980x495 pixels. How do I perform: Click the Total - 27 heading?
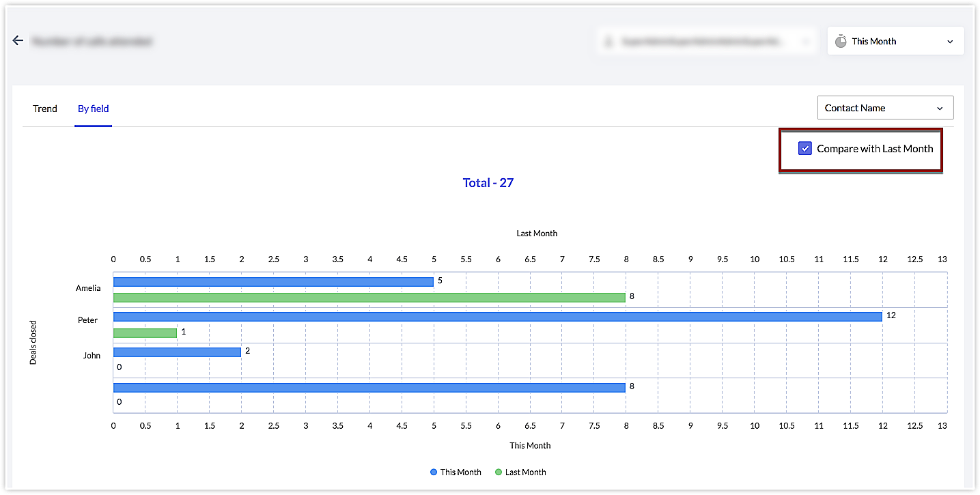pos(488,183)
